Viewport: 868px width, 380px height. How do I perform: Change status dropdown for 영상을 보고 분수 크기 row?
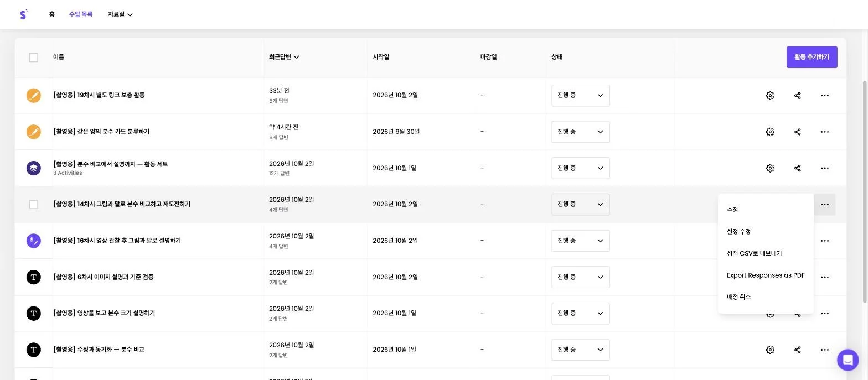point(581,314)
